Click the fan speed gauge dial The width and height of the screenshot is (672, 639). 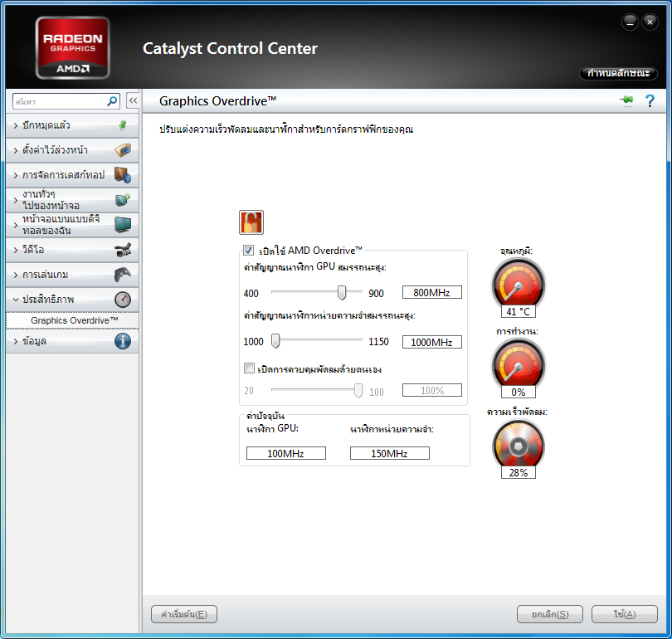pos(519,446)
